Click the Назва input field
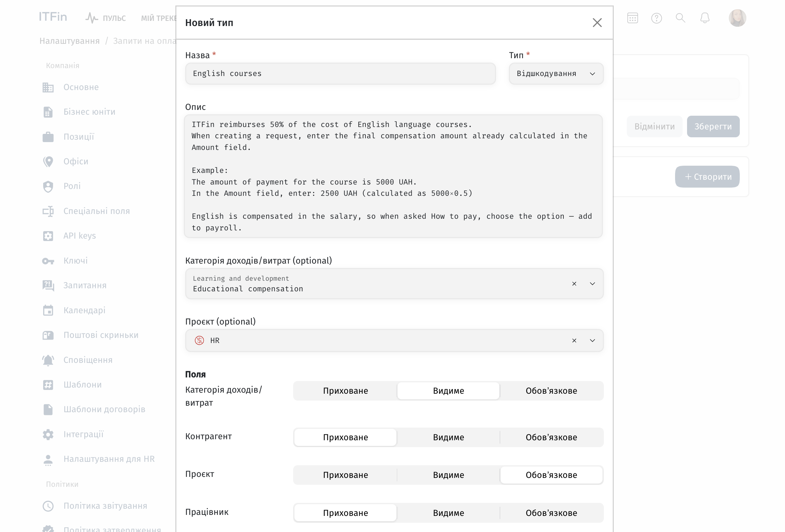The image size is (785, 532). point(340,74)
